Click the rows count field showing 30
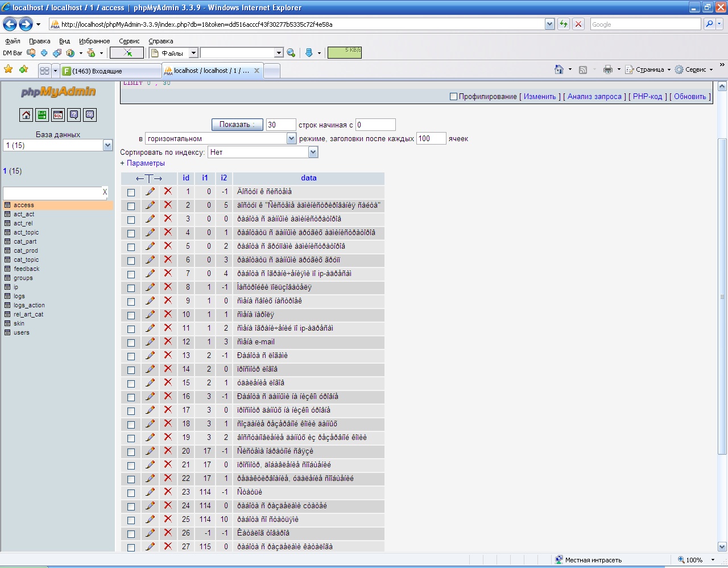728x568 pixels. click(x=281, y=125)
